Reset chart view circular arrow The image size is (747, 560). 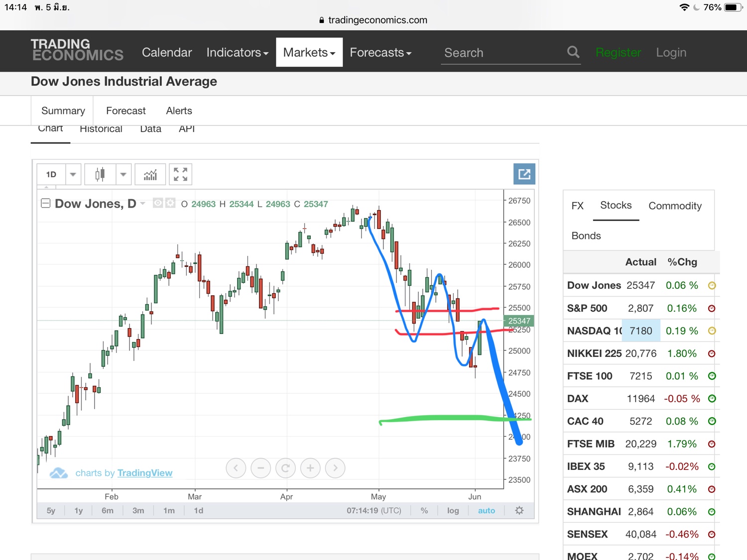(x=285, y=468)
